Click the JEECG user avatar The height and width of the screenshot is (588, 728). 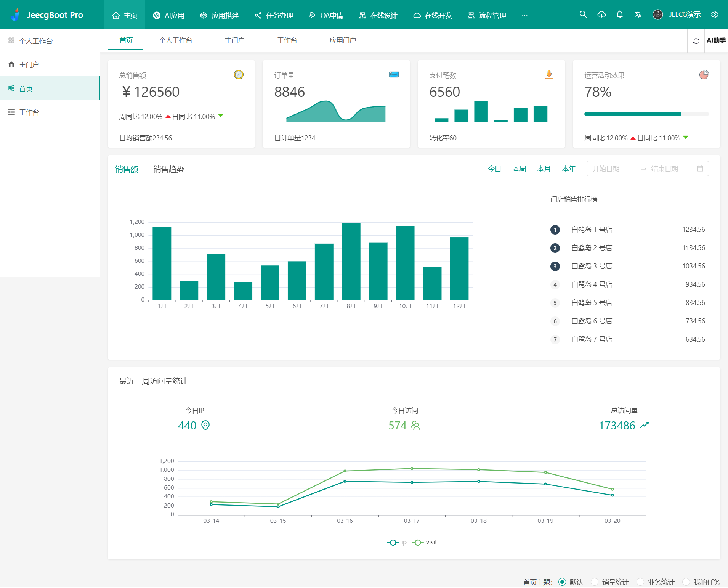[657, 14]
